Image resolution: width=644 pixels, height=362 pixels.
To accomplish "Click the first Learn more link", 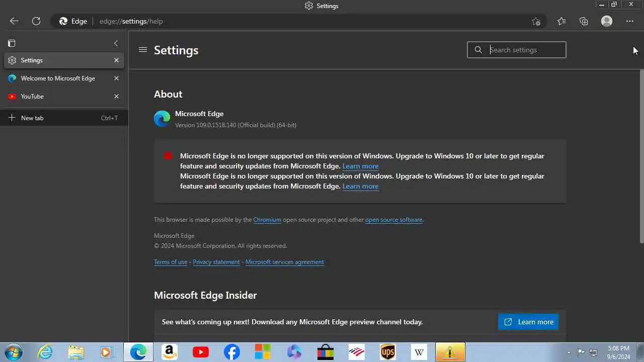I will click(360, 166).
